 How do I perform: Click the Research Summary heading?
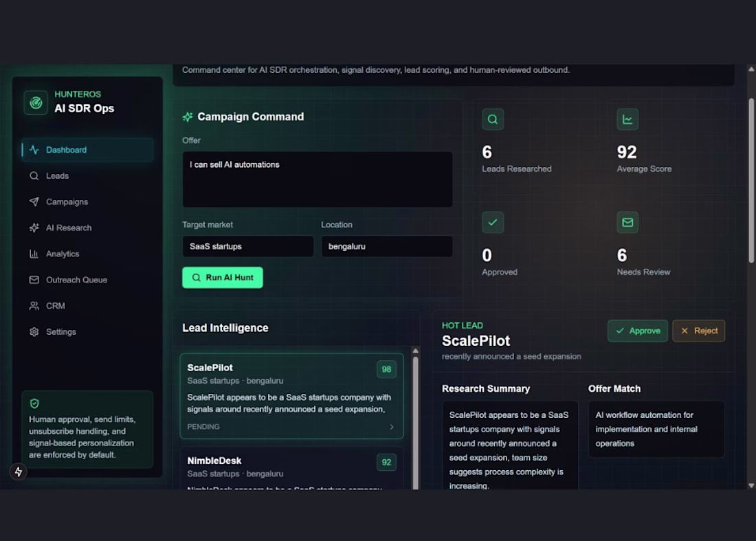pos(486,388)
